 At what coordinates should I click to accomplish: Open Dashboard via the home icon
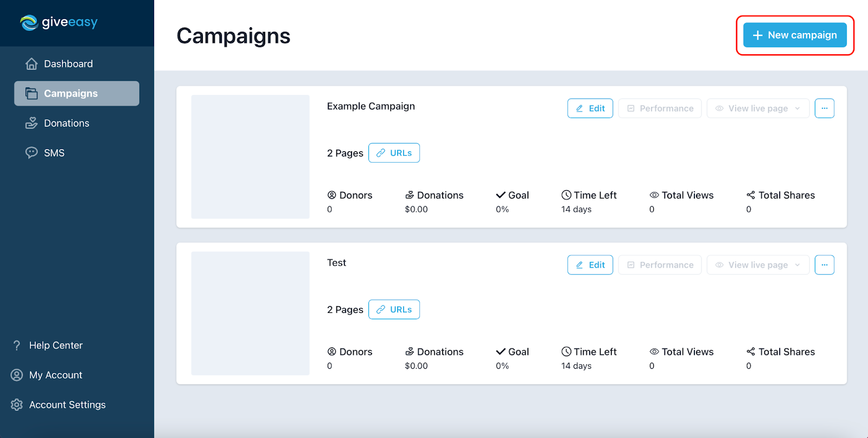[31, 64]
